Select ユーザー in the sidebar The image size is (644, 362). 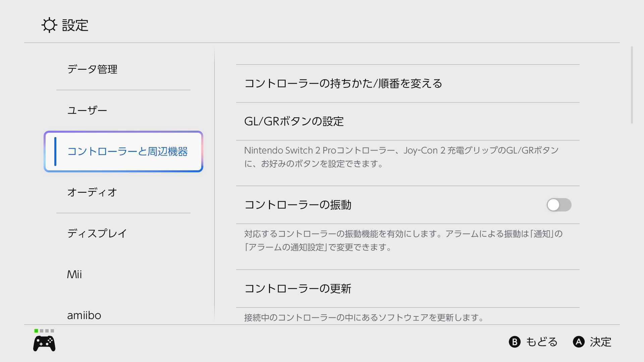click(x=87, y=110)
